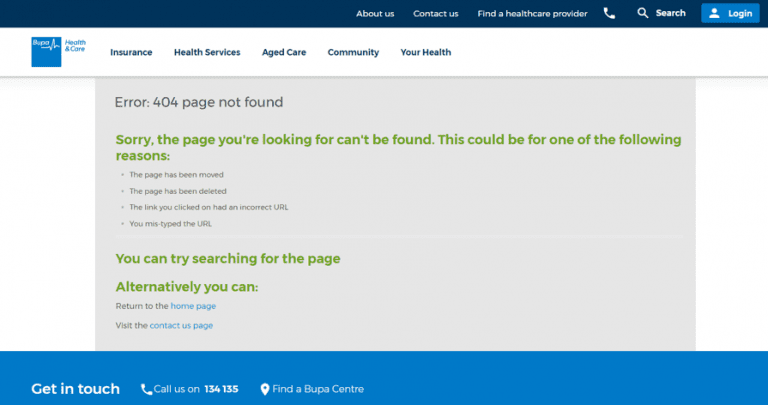Click the Bupa Health & Care logo
The width and height of the screenshot is (768, 405).
pos(59,51)
